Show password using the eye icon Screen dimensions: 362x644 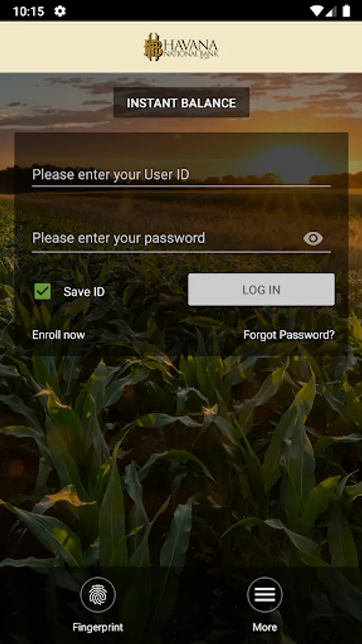click(x=313, y=238)
